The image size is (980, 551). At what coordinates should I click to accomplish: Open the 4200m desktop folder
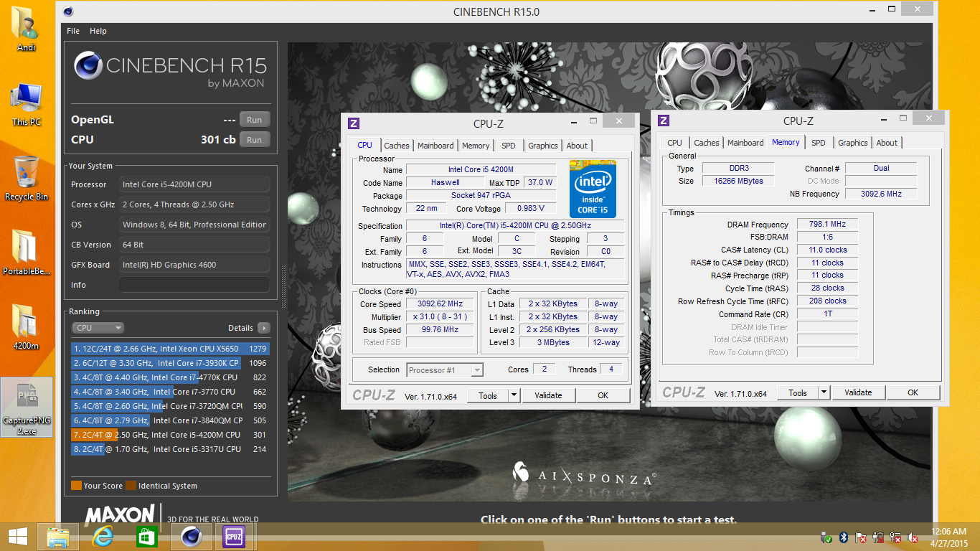tap(26, 327)
